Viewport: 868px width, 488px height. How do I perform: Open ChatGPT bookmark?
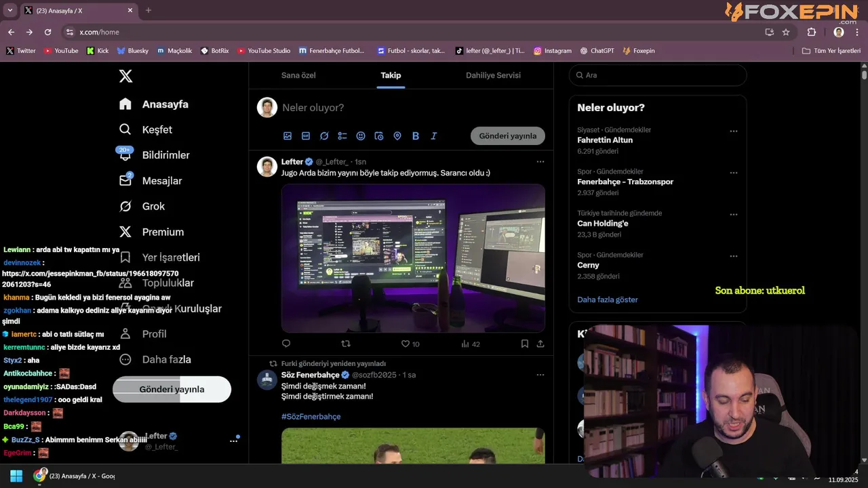tap(597, 51)
